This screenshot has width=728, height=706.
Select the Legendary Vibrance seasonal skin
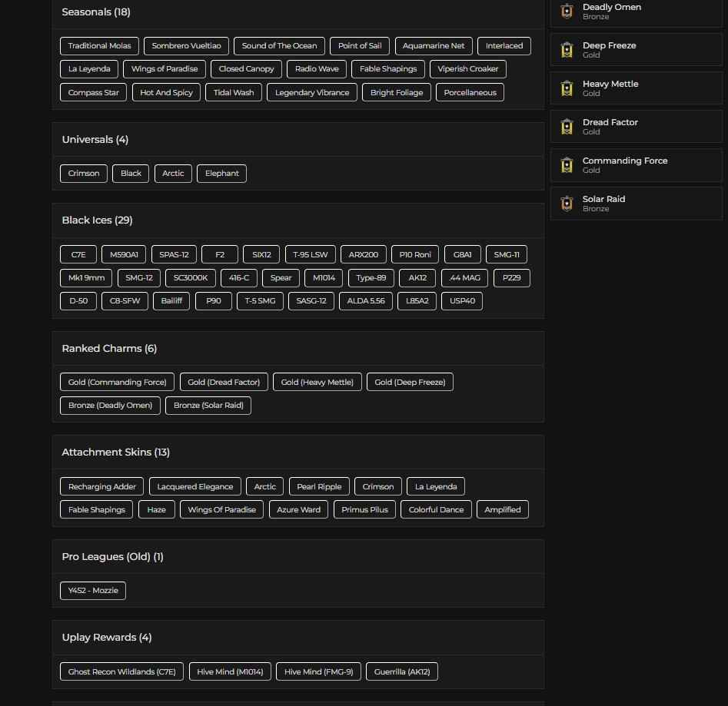312,92
